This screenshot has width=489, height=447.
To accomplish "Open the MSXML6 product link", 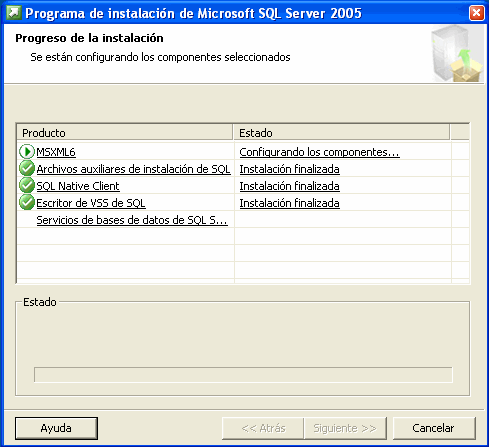I will pyautogui.click(x=56, y=152).
